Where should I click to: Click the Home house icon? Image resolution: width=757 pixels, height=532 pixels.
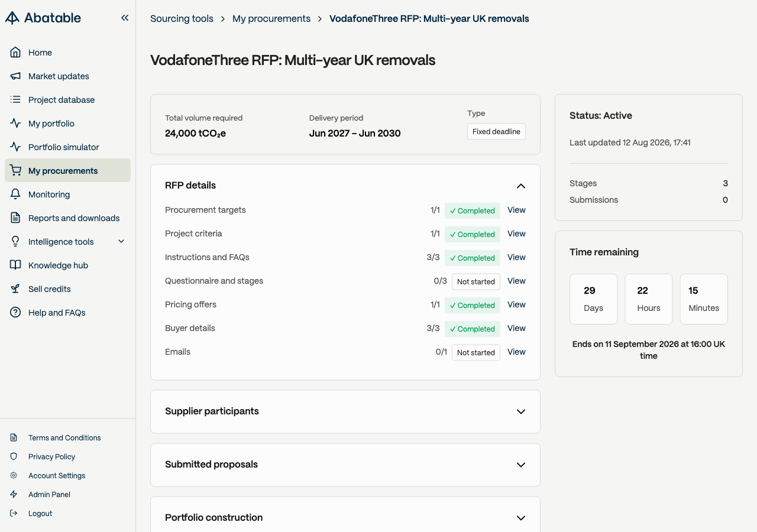click(x=15, y=53)
